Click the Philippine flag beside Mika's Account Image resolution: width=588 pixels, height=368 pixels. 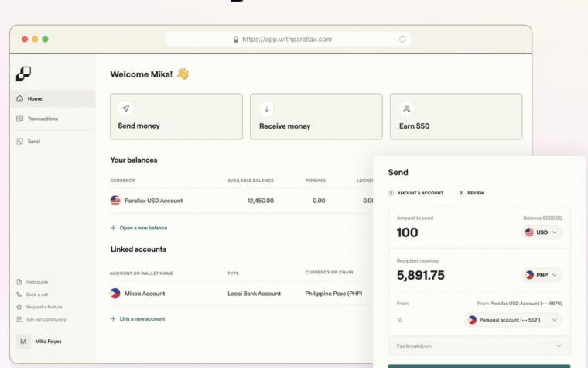click(115, 294)
